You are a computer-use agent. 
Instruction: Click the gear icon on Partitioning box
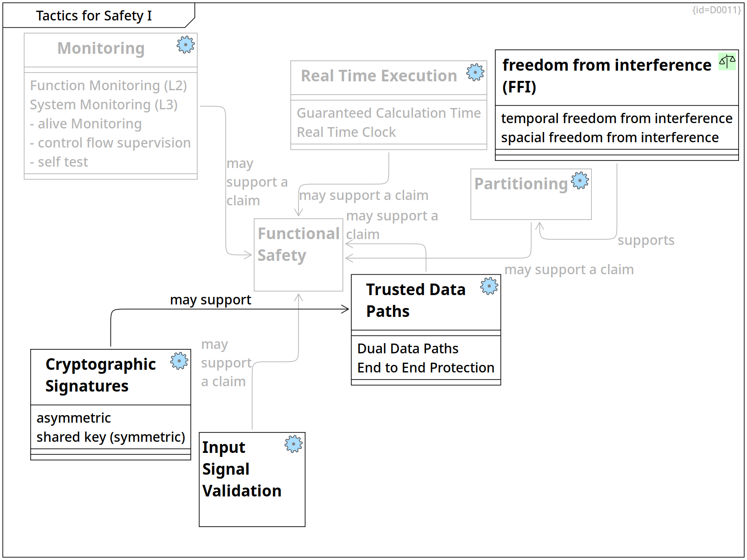click(580, 180)
